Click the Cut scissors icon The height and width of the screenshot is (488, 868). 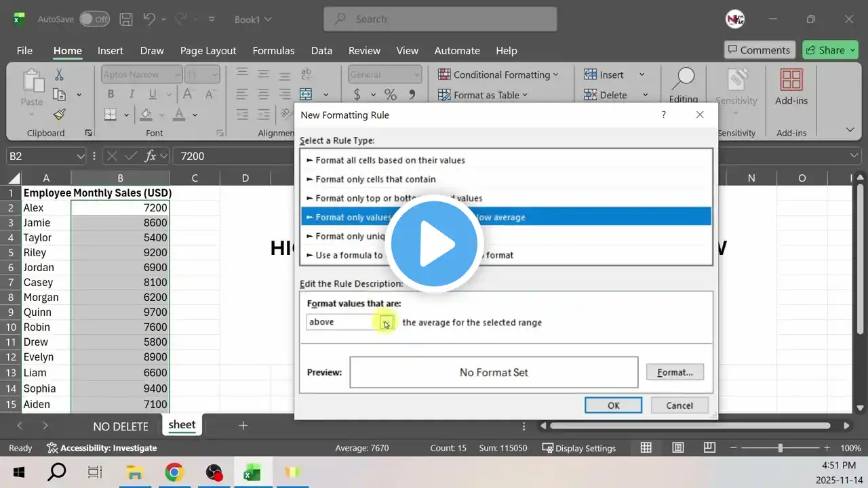[59, 75]
